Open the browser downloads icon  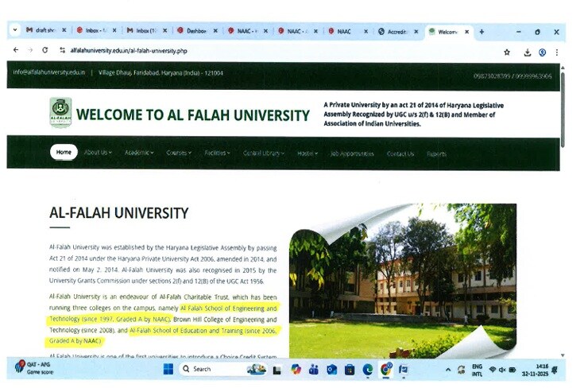tap(528, 52)
